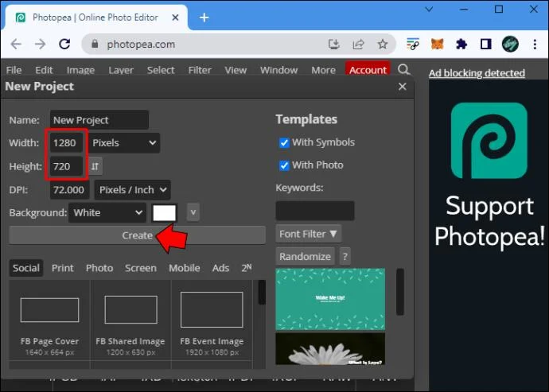
Task: Open the MetaMask fox extension
Action: point(438,44)
